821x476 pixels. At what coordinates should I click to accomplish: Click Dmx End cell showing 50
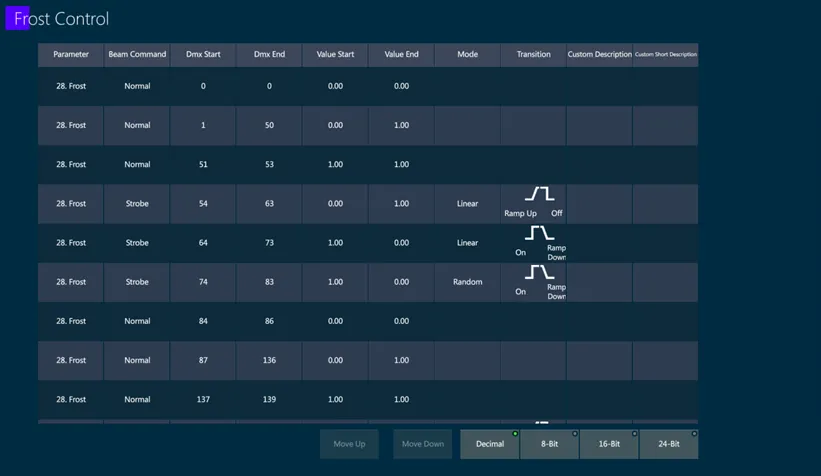point(269,126)
